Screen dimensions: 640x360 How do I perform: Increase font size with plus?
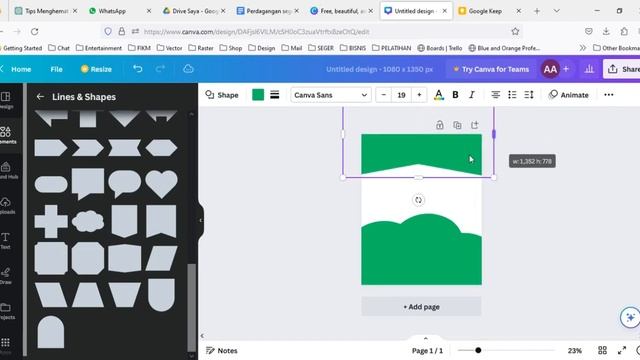[x=419, y=95]
